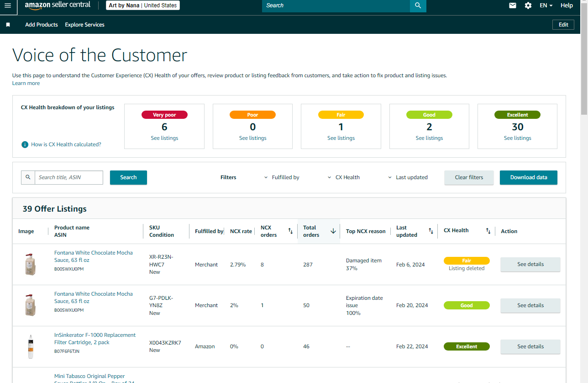Open the EN language dropdown
Viewport: 588px width, 383px height.
coord(546,5)
